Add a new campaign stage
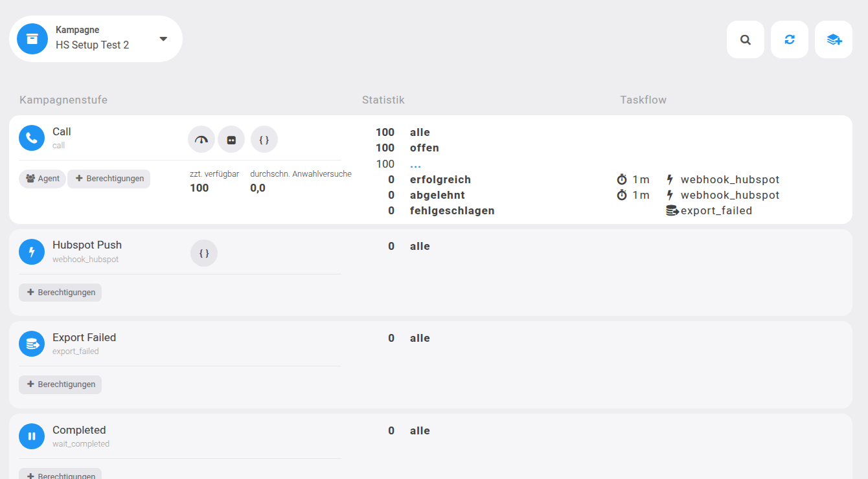Screen dimensions: 868x479 point(834,39)
